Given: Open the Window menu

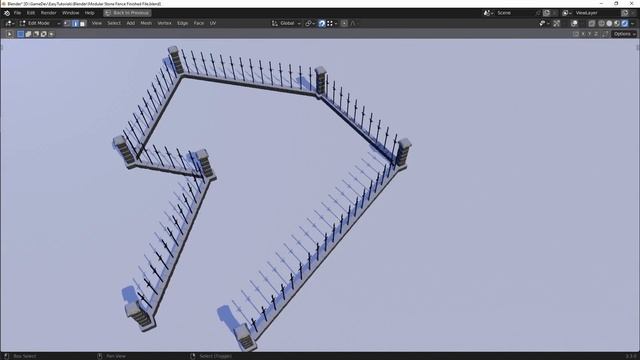Looking at the screenshot, I should (x=71, y=13).
